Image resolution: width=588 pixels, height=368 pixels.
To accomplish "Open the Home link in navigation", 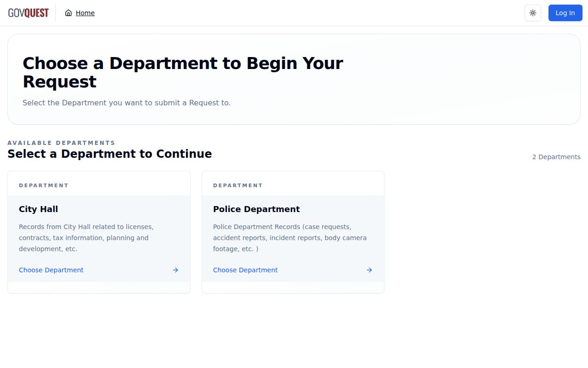I will (x=85, y=13).
